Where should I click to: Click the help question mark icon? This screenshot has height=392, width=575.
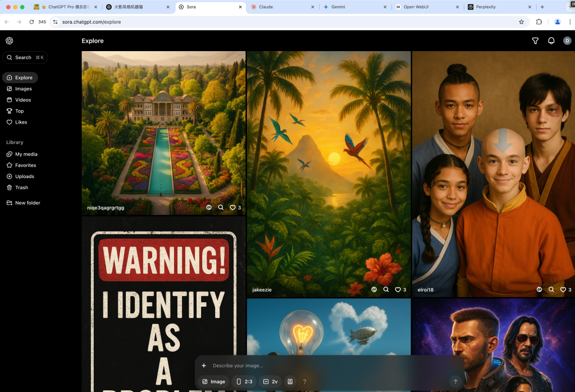coord(305,381)
